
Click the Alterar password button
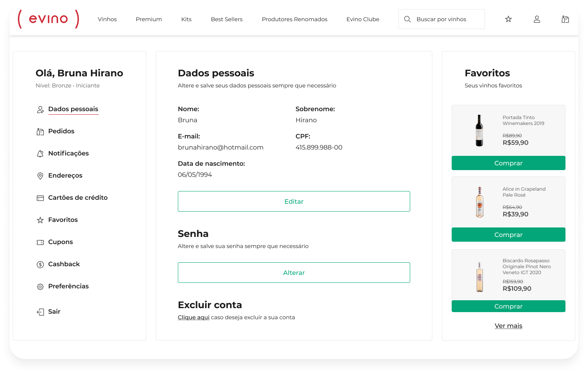coord(294,273)
